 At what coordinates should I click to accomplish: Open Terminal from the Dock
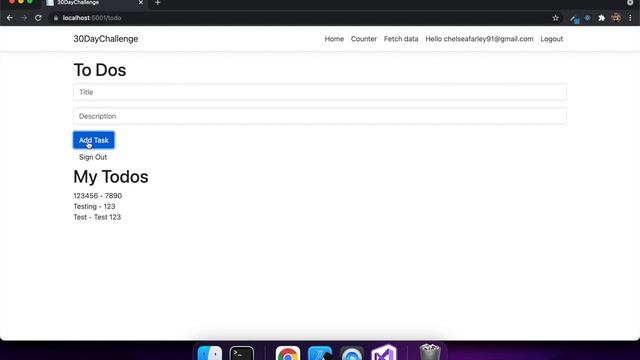pyautogui.click(x=242, y=353)
